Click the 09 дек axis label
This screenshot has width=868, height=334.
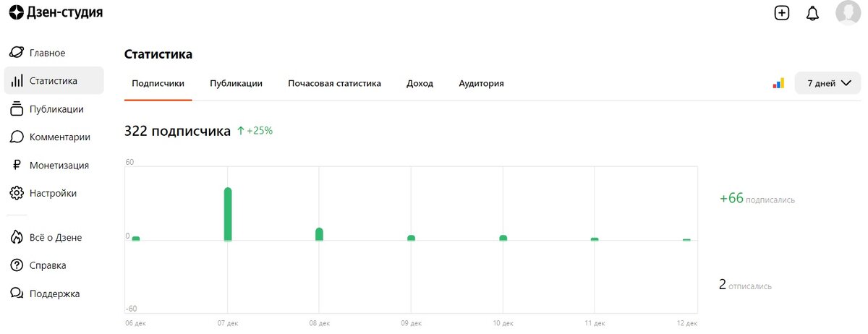pos(411,323)
